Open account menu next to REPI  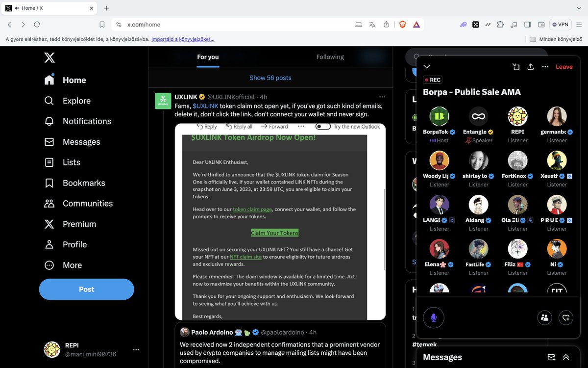136,350
